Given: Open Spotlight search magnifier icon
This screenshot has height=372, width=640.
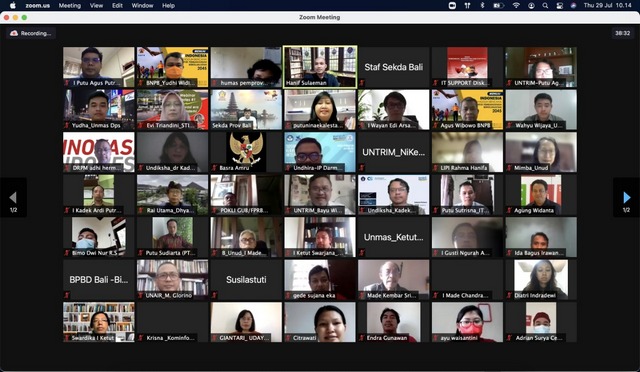Looking at the screenshot, I should click(x=545, y=5).
